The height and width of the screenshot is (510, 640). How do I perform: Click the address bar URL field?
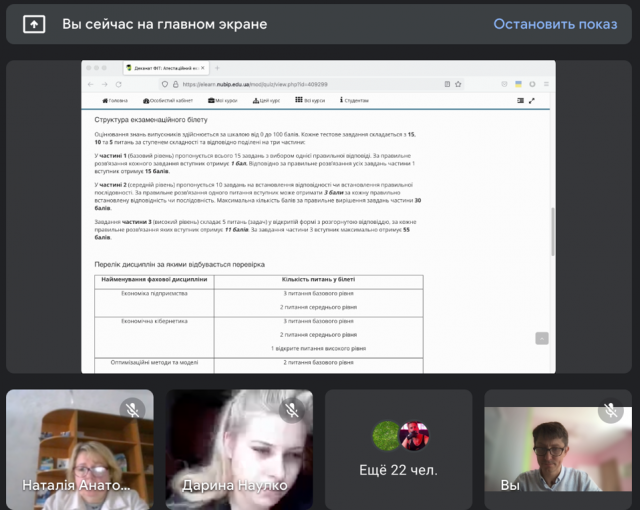310,84
